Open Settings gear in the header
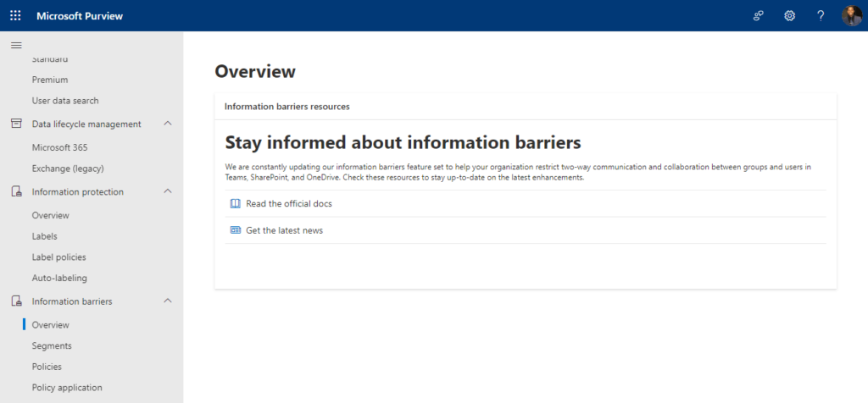Viewport: 868px width, 403px height. coord(789,15)
